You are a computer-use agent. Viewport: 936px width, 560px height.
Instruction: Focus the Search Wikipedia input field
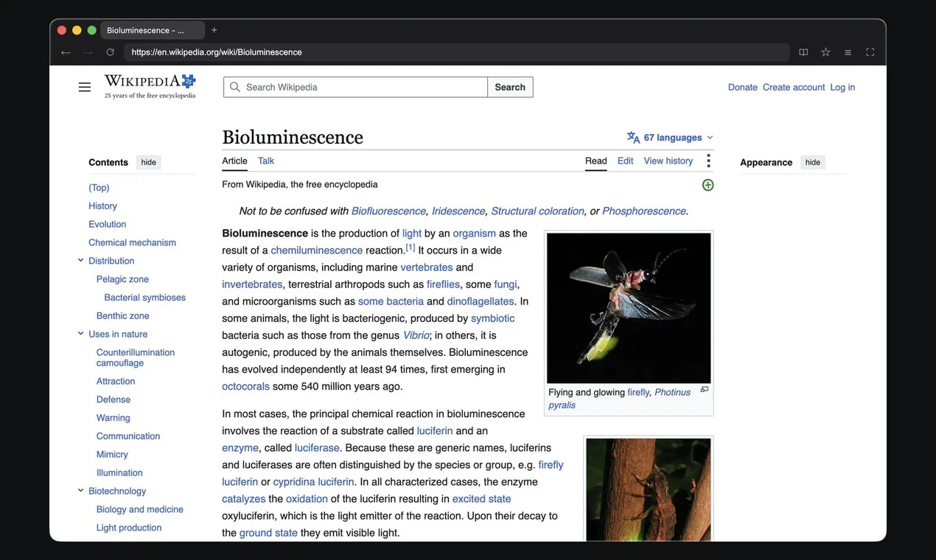tap(355, 87)
